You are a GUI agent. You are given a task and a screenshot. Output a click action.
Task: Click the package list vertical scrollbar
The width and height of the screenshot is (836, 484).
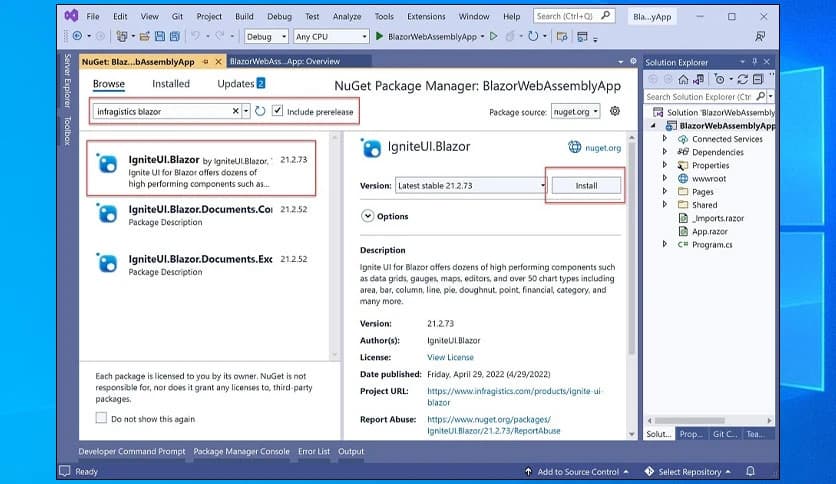tap(335, 245)
